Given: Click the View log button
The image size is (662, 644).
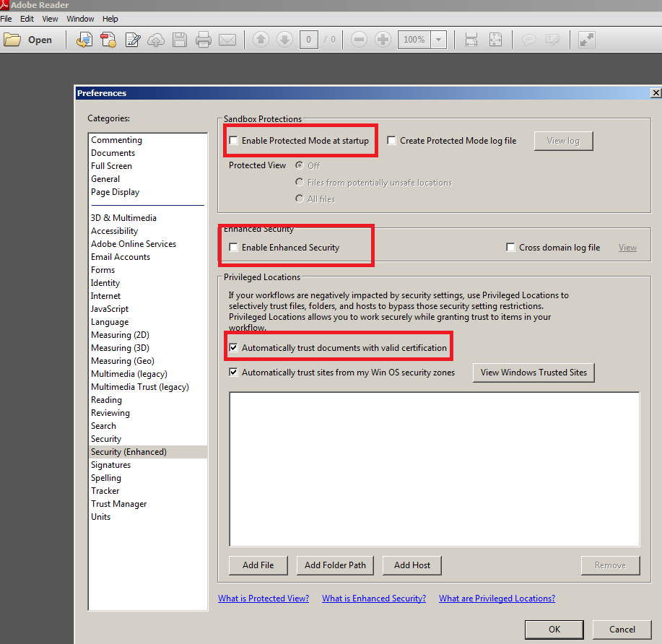Looking at the screenshot, I should (563, 141).
